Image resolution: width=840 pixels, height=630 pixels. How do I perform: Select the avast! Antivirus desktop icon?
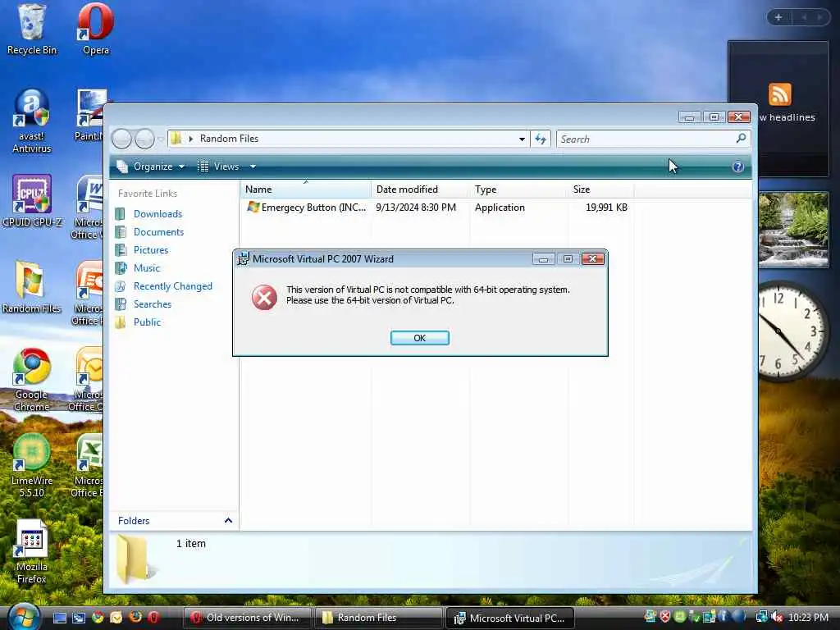tap(32, 121)
